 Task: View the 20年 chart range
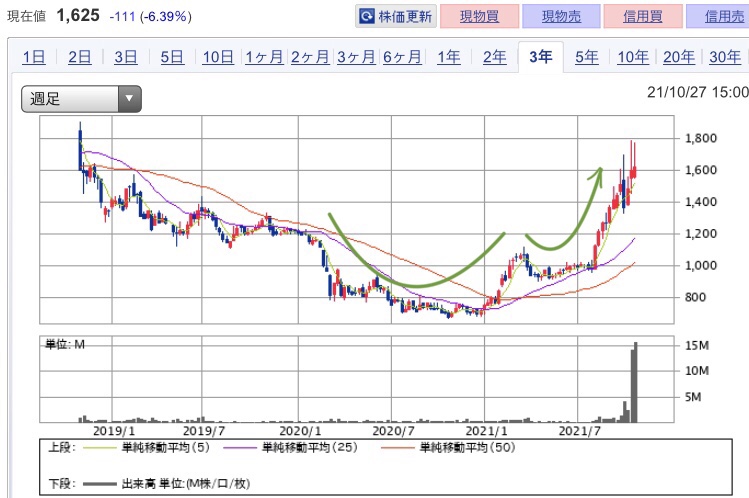click(x=679, y=57)
